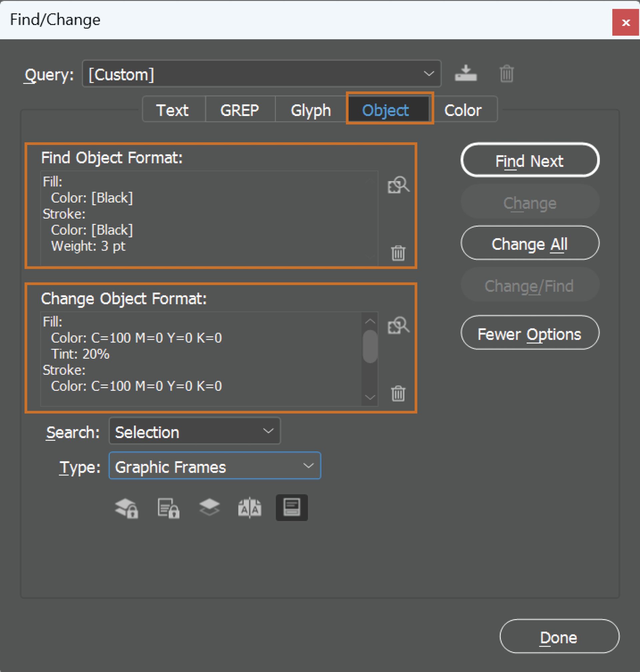Viewport: 640px width, 672px height.
Task: Open the Type dropdown showing Graphic Frames
Action: click(215, 466)
